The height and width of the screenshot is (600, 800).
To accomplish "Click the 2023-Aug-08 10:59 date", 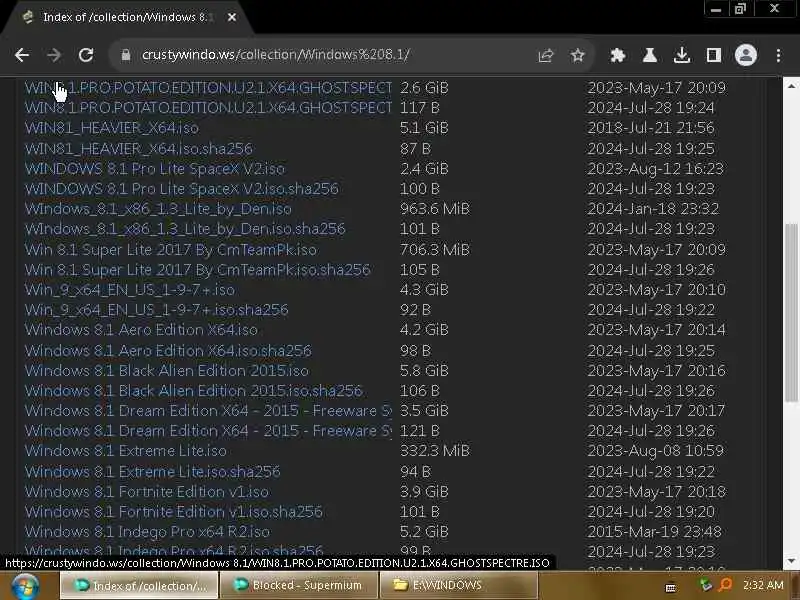I will click(655, 451).
